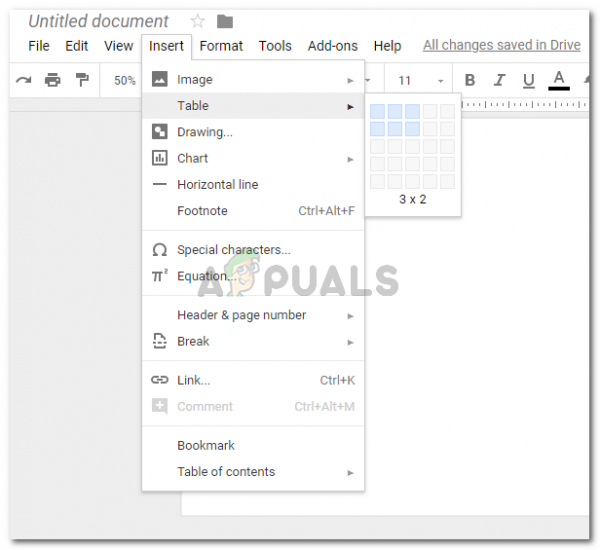Open the Edit menu

pyautogui.click(x=77, y=46)
